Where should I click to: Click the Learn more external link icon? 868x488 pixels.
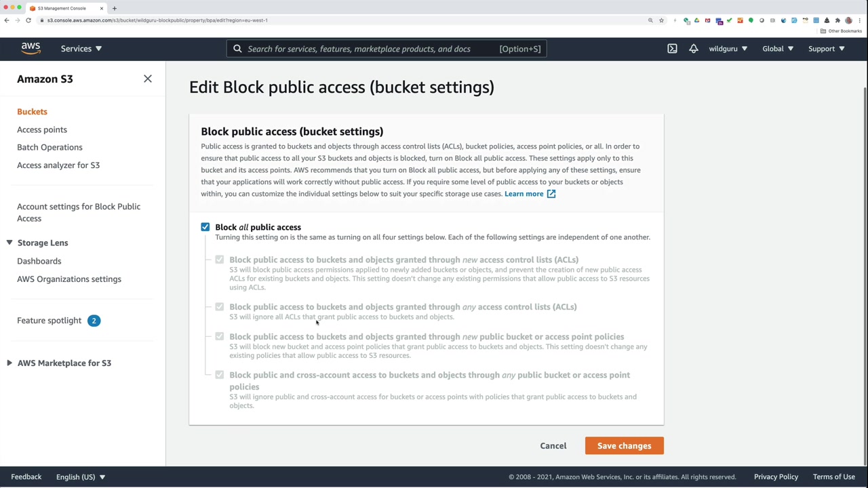coord(551,194)
